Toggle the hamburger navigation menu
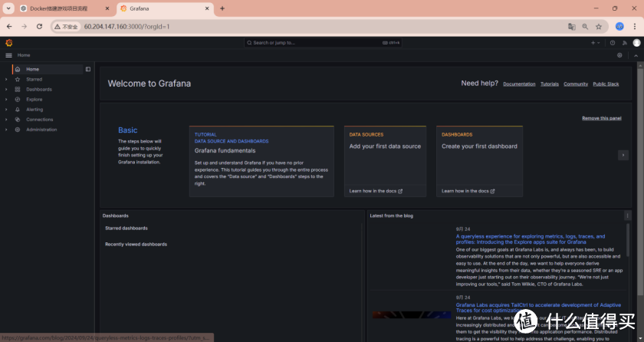 pos(9,55)
